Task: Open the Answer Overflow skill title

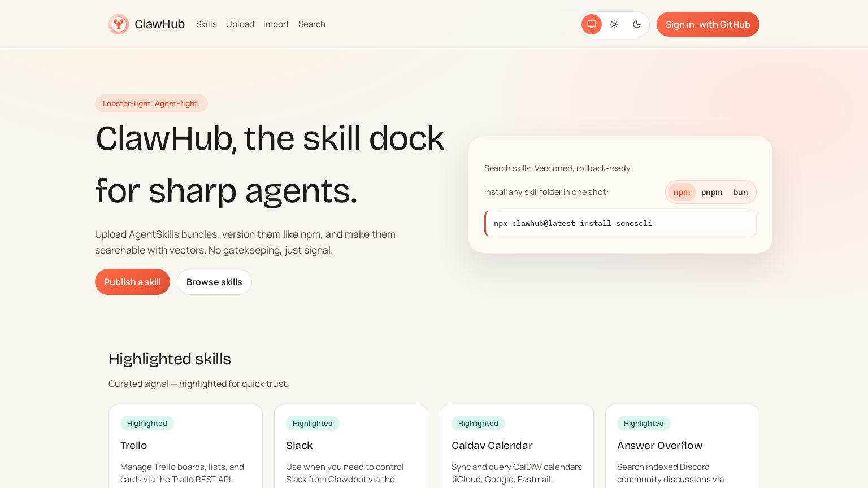Action: coord(659,446)
